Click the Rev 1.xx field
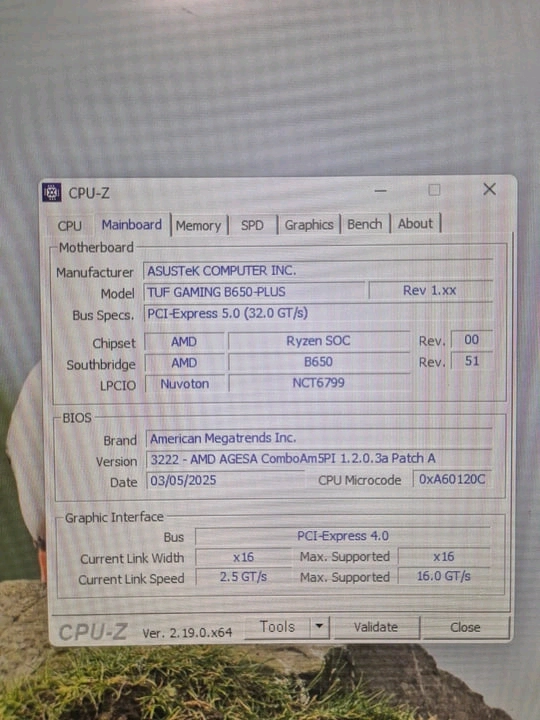This screenshot has height=720, width=540. pos(430,291)
